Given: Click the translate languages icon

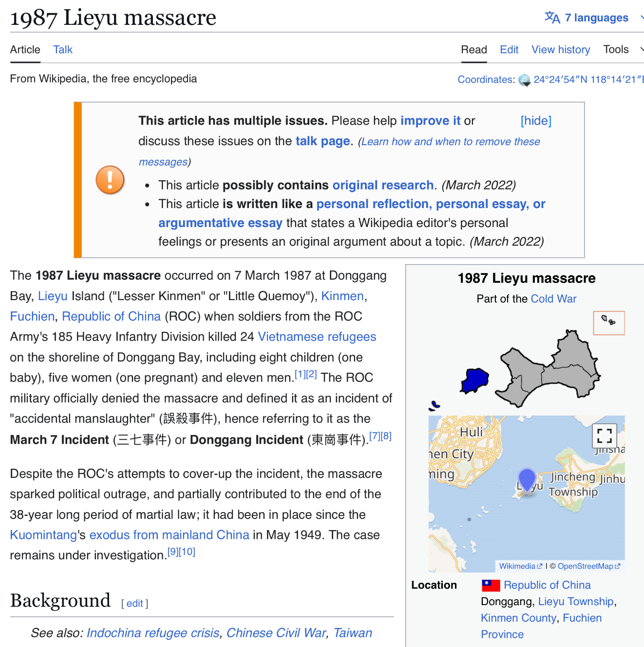Looking at the screenshot, I should click(x=552, y=18).
